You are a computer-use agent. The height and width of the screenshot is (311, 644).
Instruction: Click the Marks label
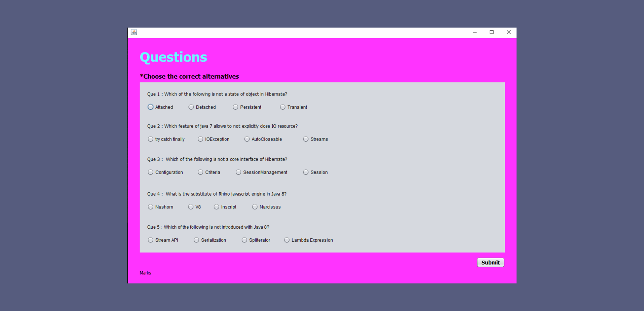tap(145, 273)
